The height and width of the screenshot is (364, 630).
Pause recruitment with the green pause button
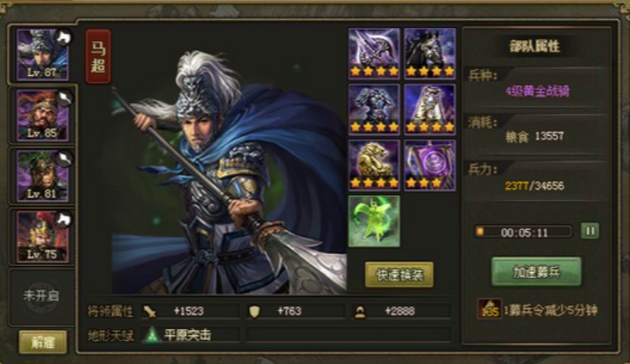tap(590, 231)
